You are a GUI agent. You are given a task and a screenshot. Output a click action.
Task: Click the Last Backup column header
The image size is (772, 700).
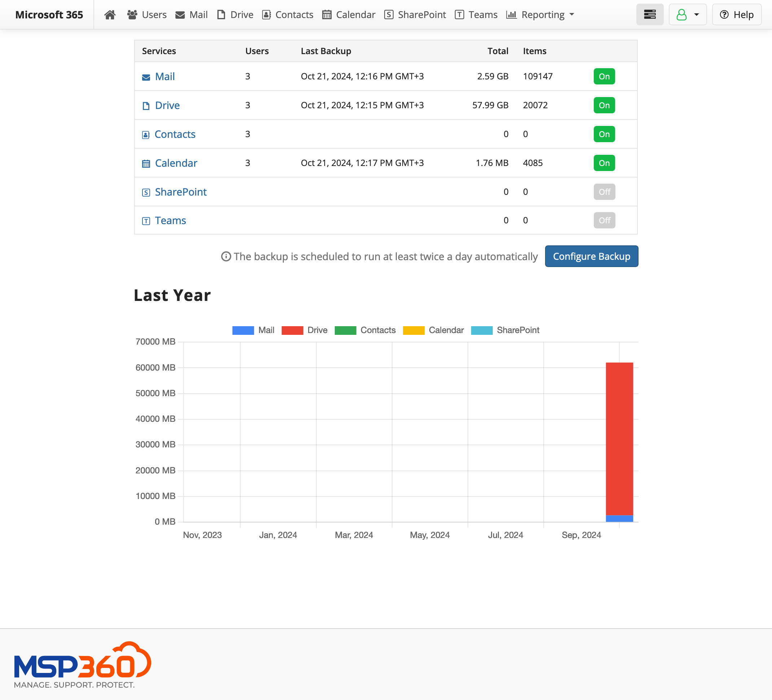[326, 51]
